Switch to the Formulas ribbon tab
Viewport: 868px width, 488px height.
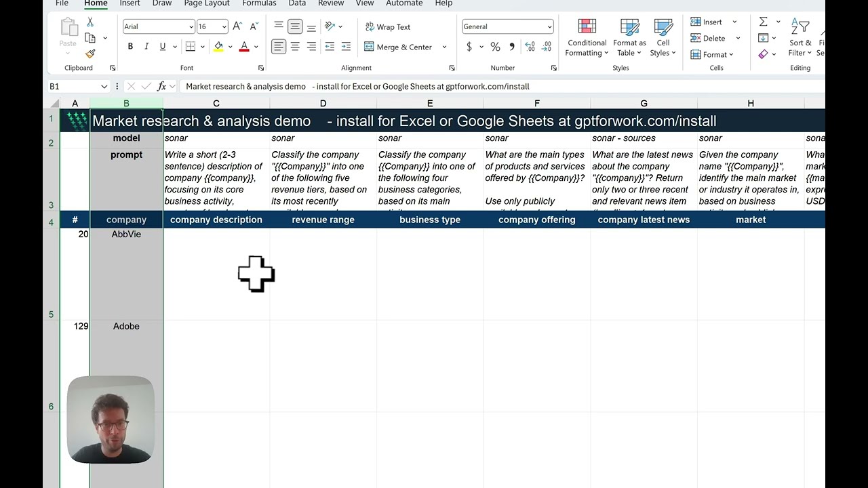coord(259,3)
